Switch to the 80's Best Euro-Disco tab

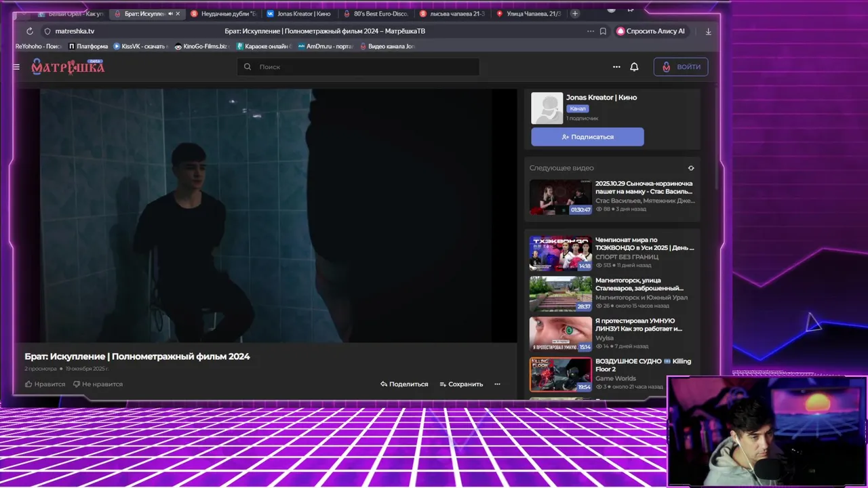[376, 14]
